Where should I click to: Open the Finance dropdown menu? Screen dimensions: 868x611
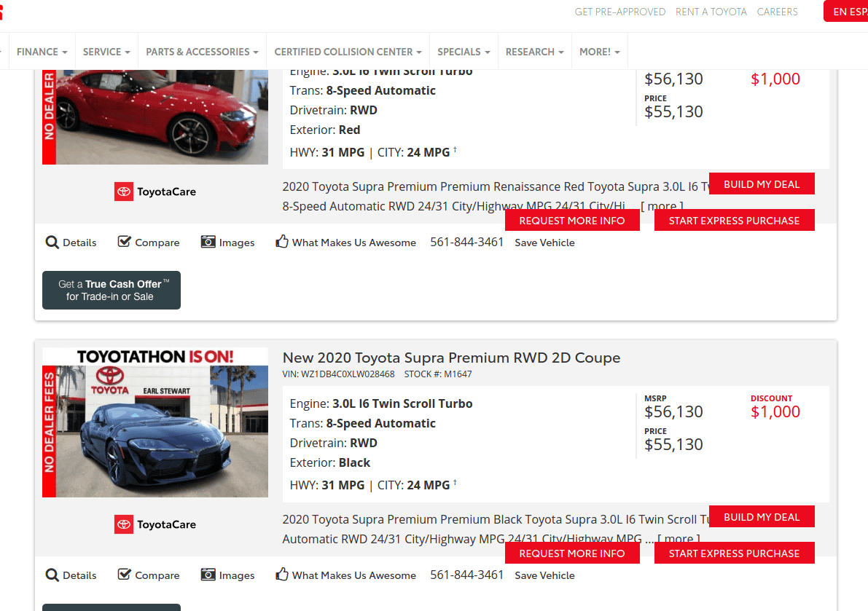point(42,52)
